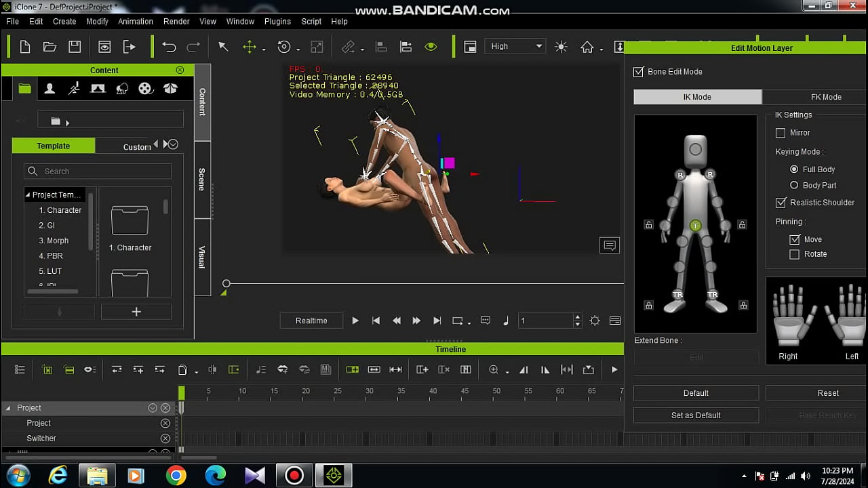This screenshot has width=868, height=488.
Task: Collapse the Project track in Timeline
Action: 8,408
